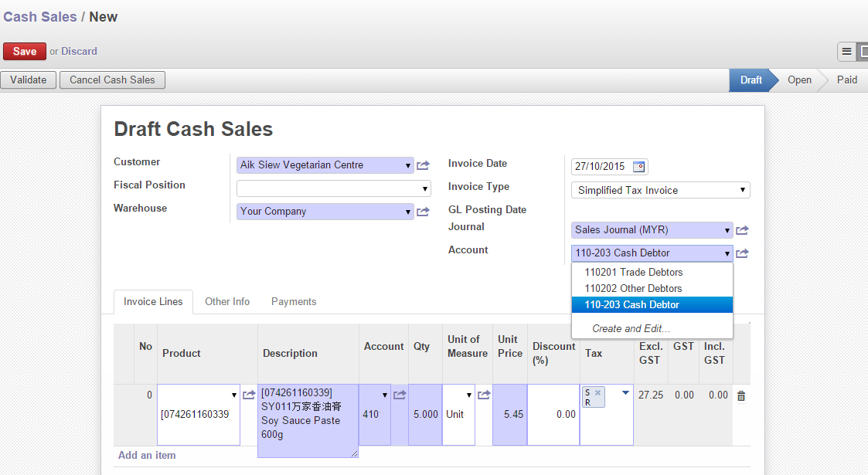Switch to the Other Info tab
868x475 pixels.
(x=227, y=301)
